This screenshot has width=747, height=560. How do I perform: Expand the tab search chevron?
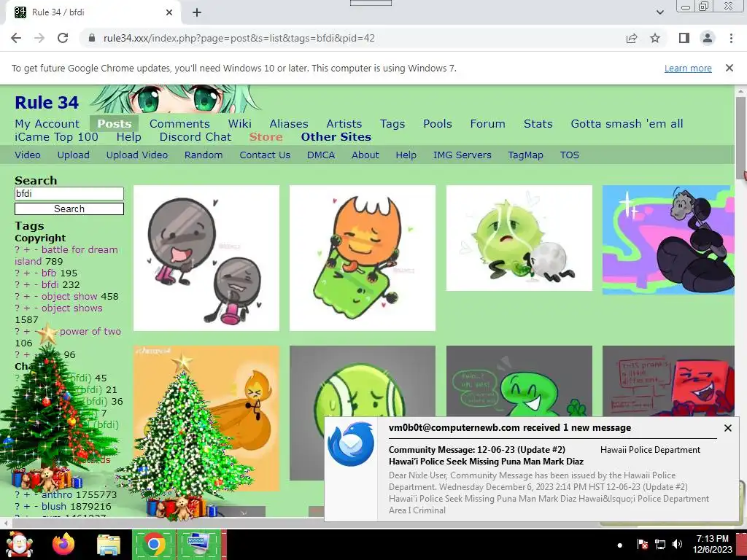click(659, 12)
